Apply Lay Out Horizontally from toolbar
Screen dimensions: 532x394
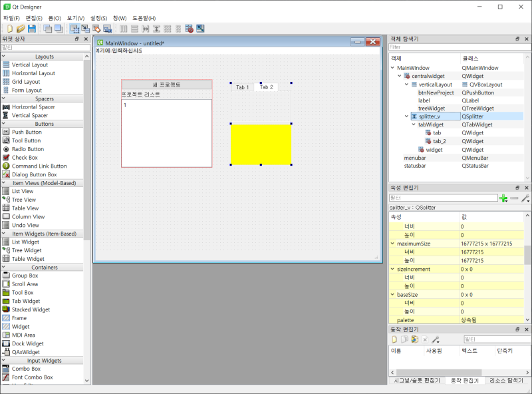[x=124, y=29]
